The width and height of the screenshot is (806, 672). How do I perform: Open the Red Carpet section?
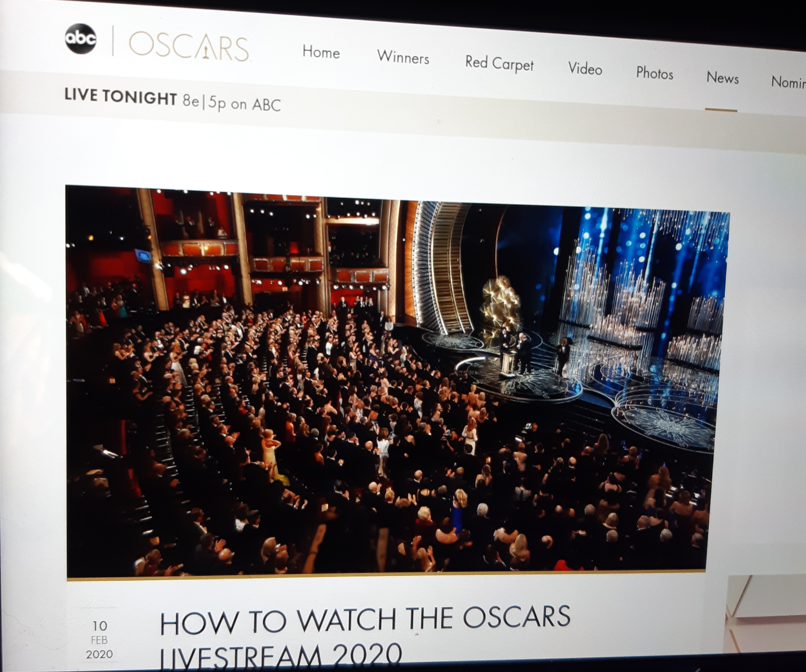tap(499, 63)
